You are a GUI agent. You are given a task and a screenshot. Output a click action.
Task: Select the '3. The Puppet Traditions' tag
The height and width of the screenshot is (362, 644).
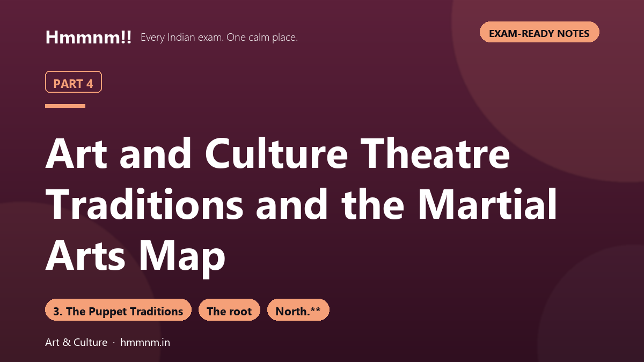pyautogui.click(x=118, y=310)
